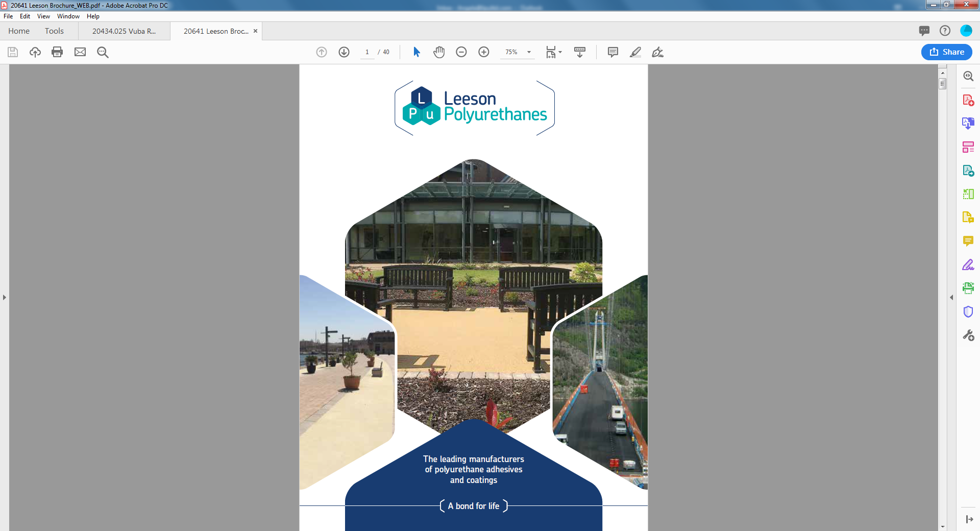Open the Edit menu
Image resolution: width=980 pixels, height=531 pixels.
coord(25,16)
